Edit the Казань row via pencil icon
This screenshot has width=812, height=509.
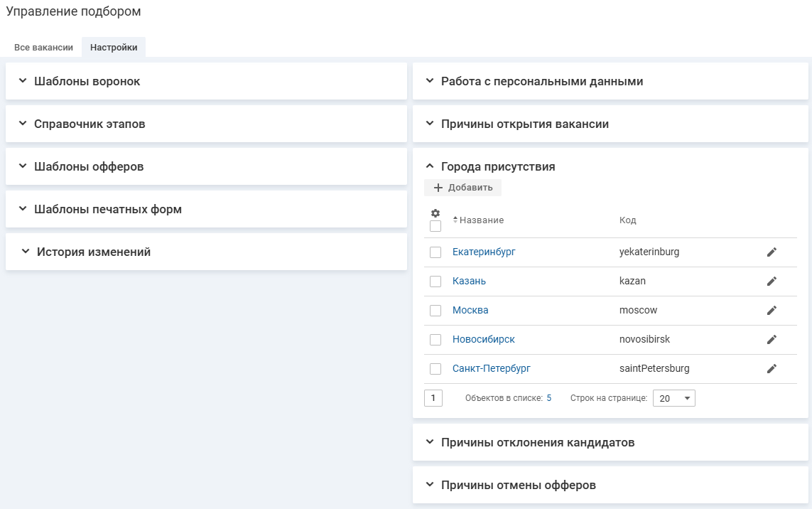click(772, 281)
